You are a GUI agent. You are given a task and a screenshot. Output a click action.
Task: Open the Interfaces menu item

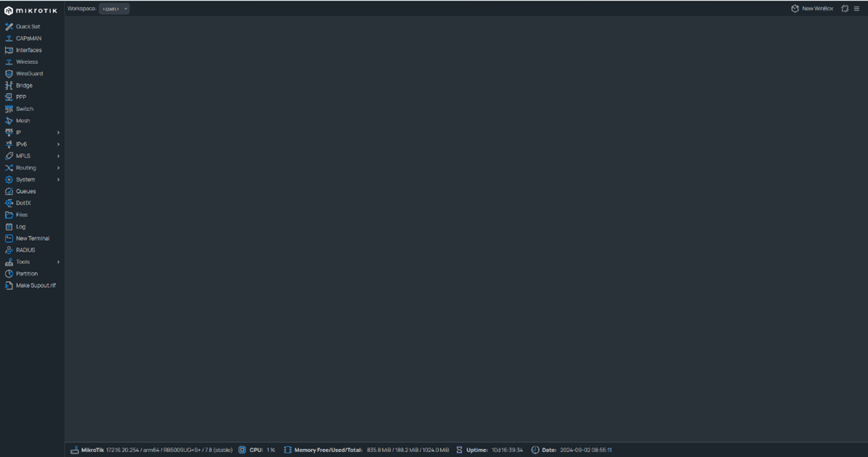pyautogui.click(x=28, y=50)
